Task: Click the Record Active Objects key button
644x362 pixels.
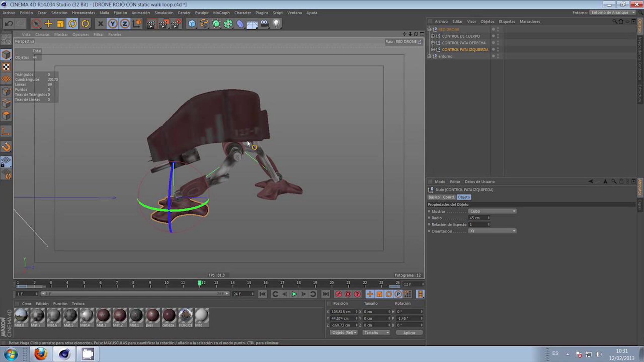Action: (x=338, y=294)
